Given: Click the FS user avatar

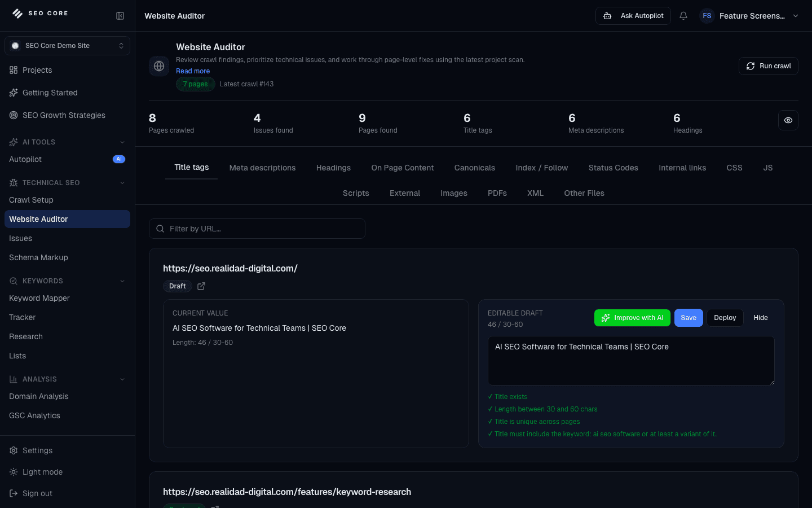Looking at the screenshot, I should (707, 16).
